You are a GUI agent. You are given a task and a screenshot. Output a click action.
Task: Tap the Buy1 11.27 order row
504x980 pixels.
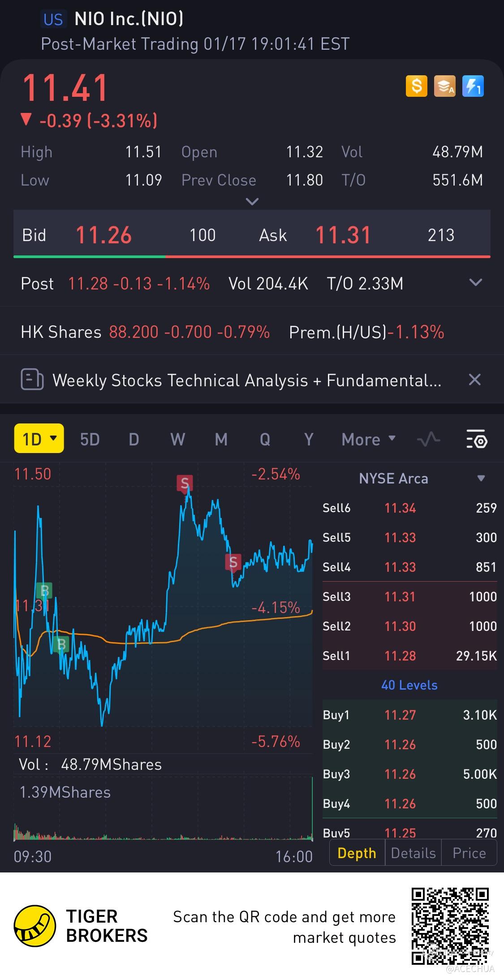tap(409, 715)
